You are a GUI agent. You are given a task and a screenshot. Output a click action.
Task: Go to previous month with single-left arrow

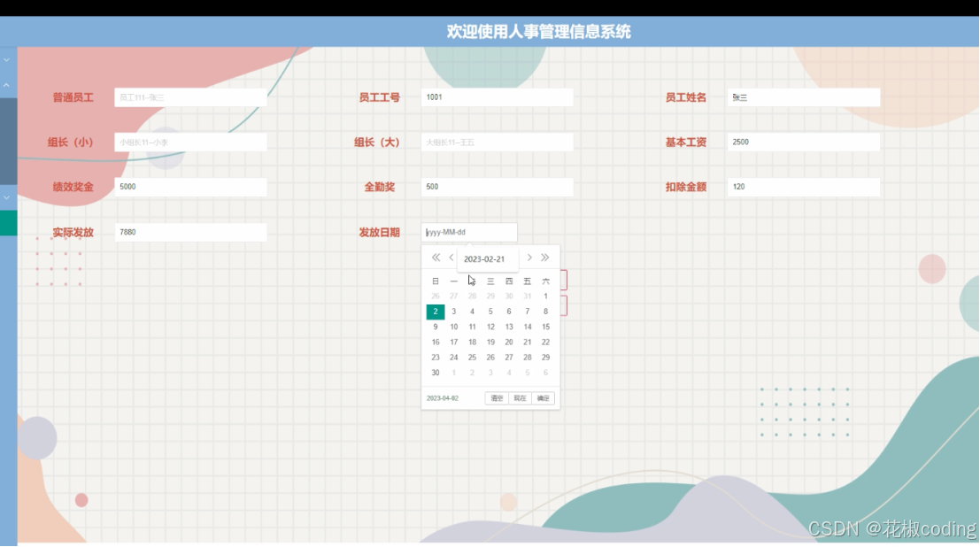(451, 258)
